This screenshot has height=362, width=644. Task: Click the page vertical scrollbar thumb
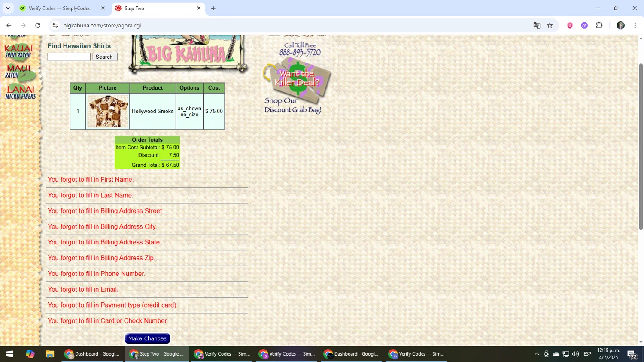(x=641, y=147)
